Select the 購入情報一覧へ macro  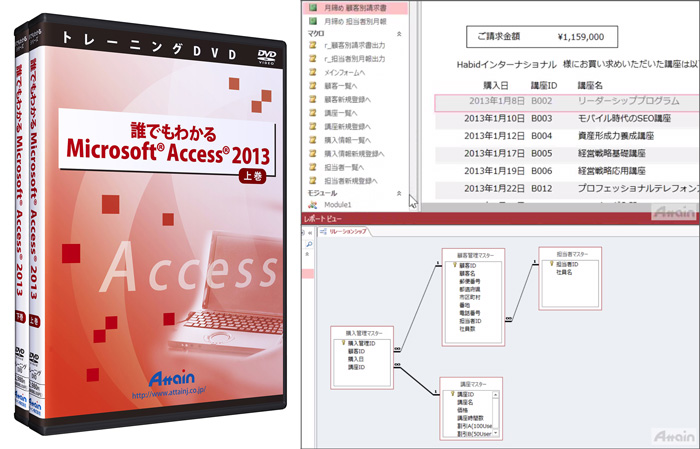347,140
